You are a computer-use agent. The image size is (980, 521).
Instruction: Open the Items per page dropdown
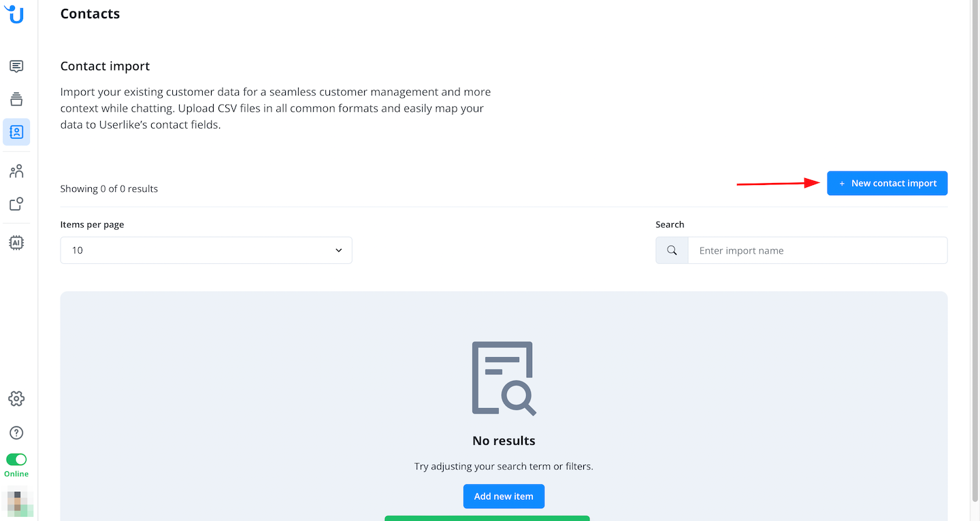[206, 250]
